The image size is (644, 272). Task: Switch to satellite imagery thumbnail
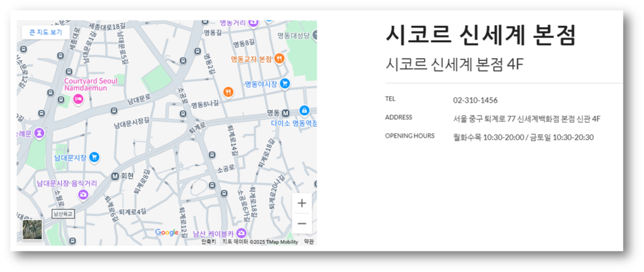[32, 230]
